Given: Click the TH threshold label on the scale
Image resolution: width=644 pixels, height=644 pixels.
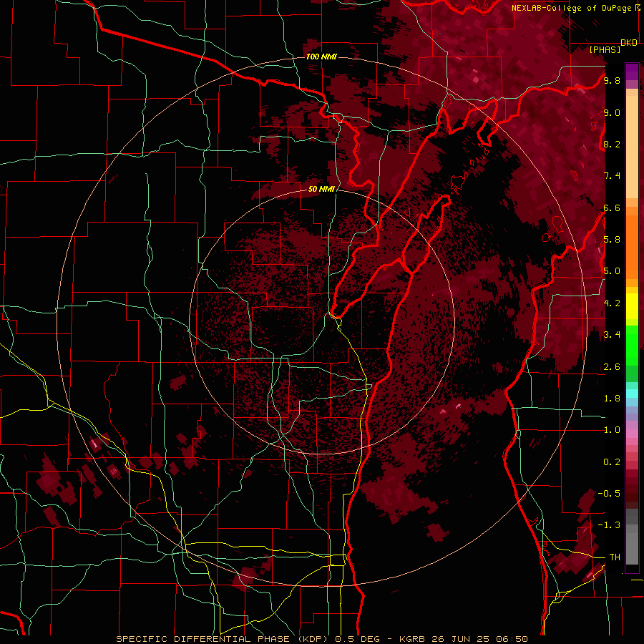Looking at the screenshot, I should (x=615, y=557).
